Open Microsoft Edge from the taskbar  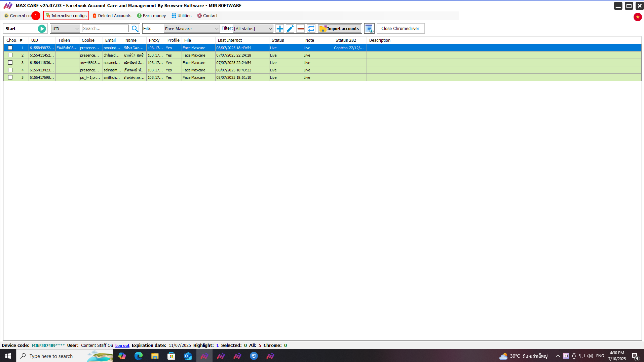point(139,356)
